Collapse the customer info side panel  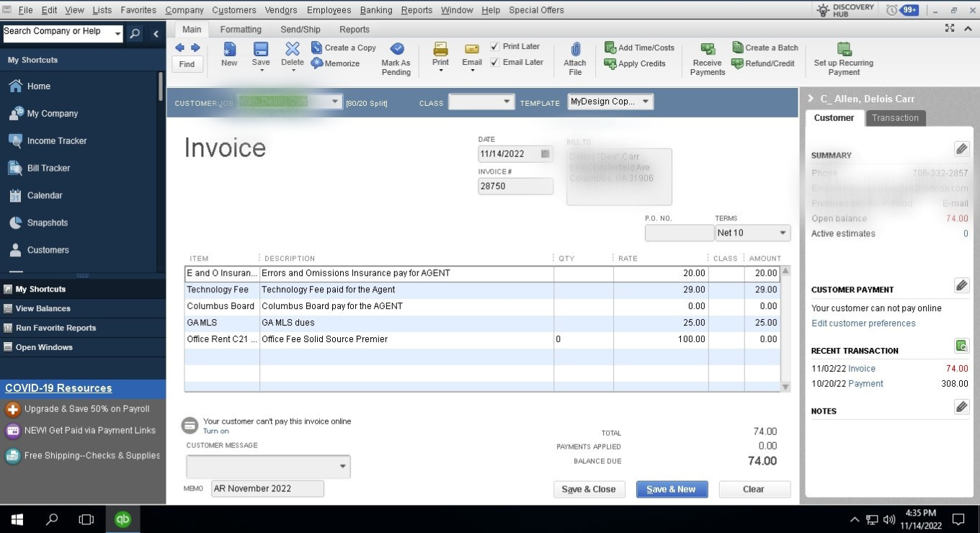click(x=811, y=99)
